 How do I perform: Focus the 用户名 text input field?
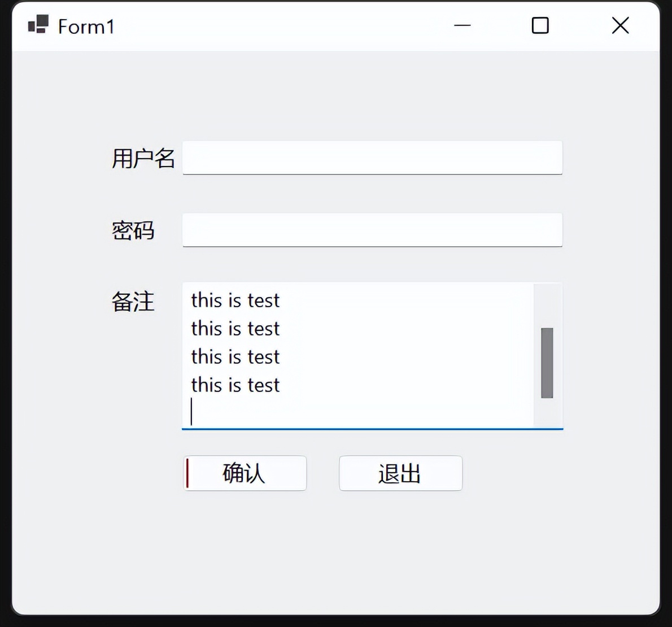[x=372, y=158]
